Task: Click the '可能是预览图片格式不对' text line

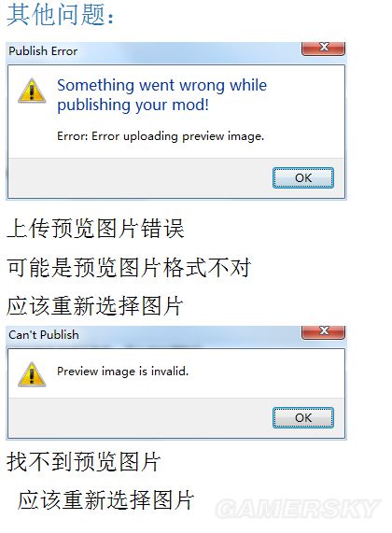Action: pyautogui.click(x=129, y=267)
